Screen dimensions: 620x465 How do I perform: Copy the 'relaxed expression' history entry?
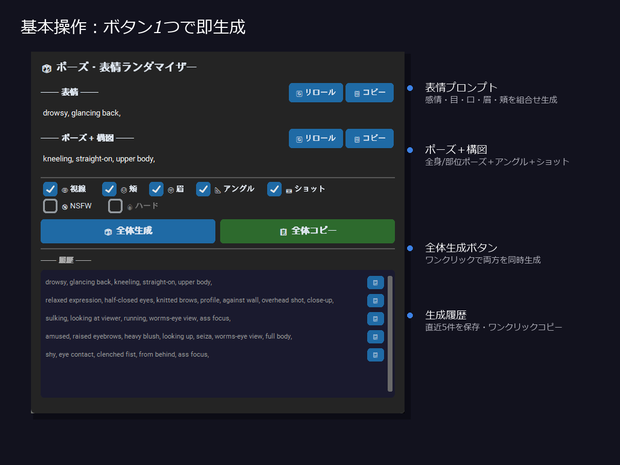375,301
